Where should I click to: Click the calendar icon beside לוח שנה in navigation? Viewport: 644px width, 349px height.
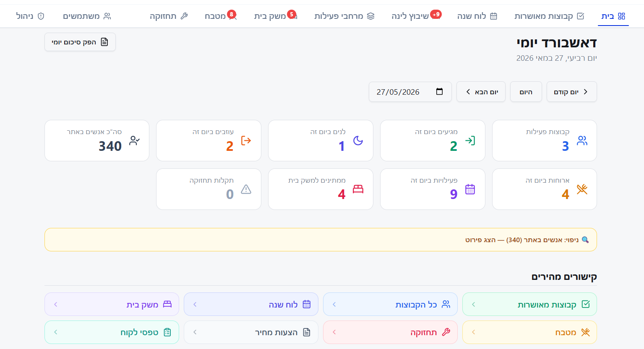[494, 16]
